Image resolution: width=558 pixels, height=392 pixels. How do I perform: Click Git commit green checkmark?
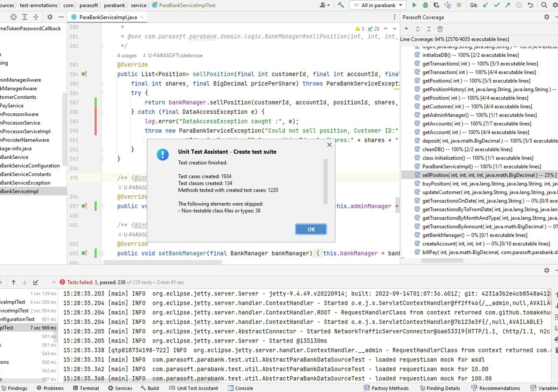(x=497, y=5)
